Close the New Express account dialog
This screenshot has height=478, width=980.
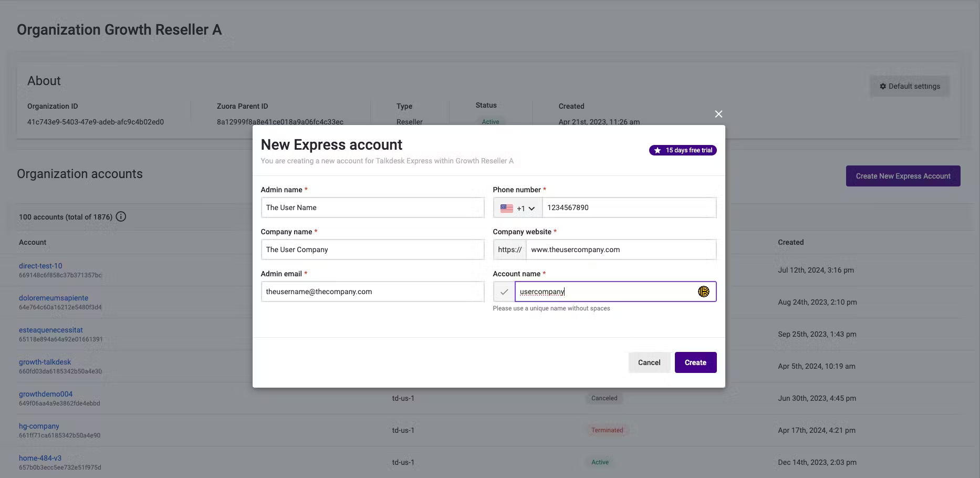718,114
